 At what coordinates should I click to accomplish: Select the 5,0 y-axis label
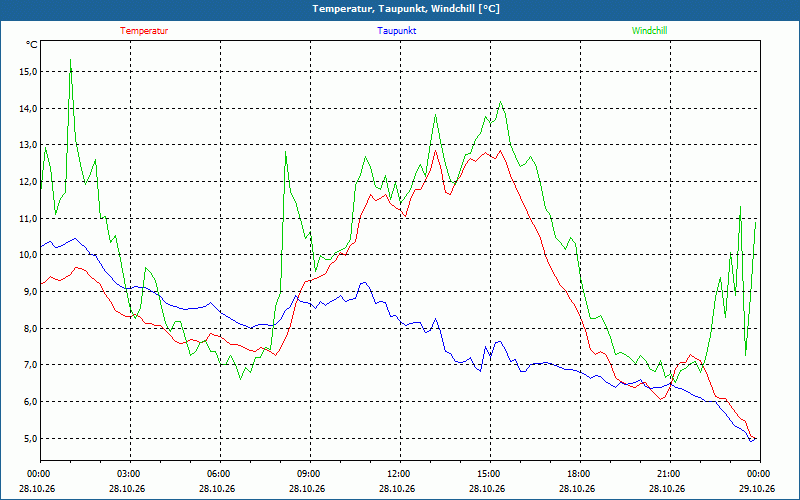[30, 439]
